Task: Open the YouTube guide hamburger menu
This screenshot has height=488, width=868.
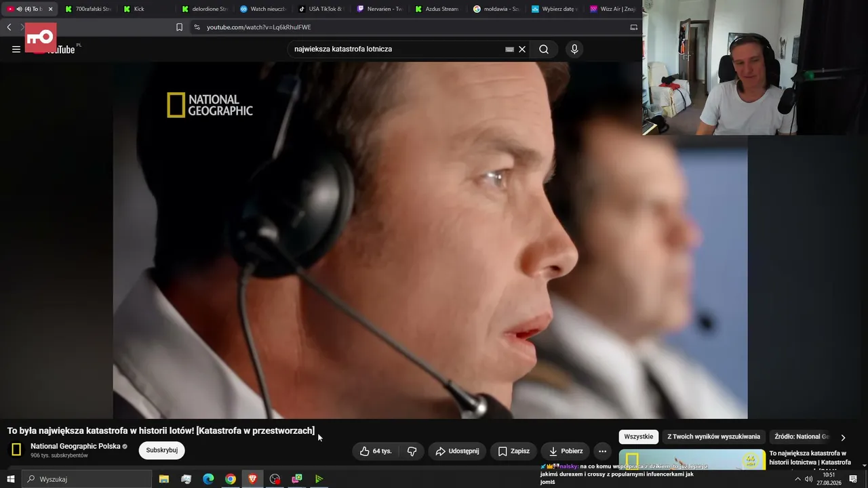Action: pyautogui.click(x=16, y=49)
